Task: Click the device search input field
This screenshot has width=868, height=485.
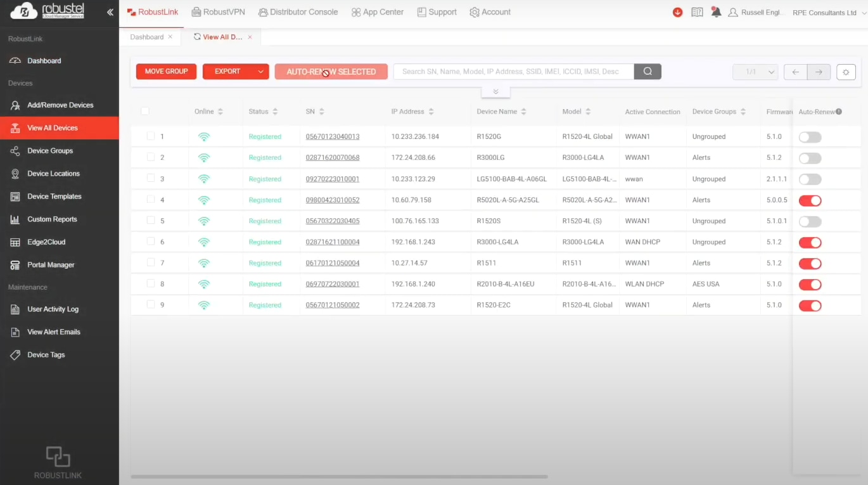Action: (513, 72)
